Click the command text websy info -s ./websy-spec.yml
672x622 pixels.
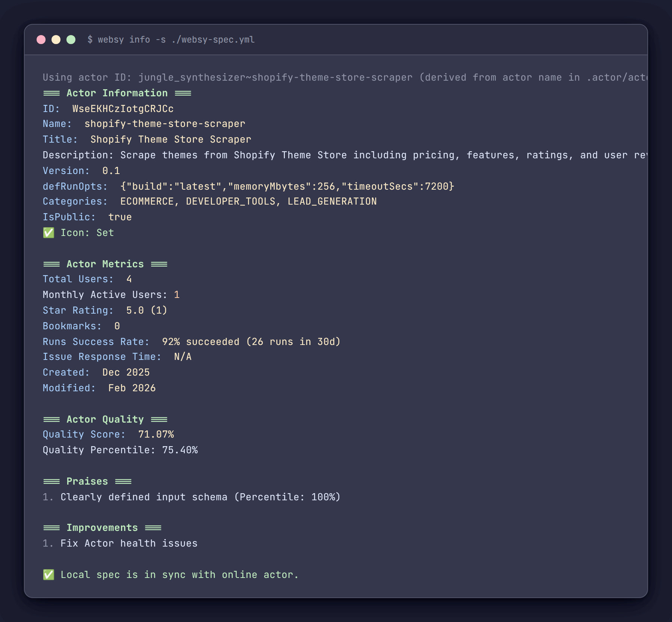(176, 40)
